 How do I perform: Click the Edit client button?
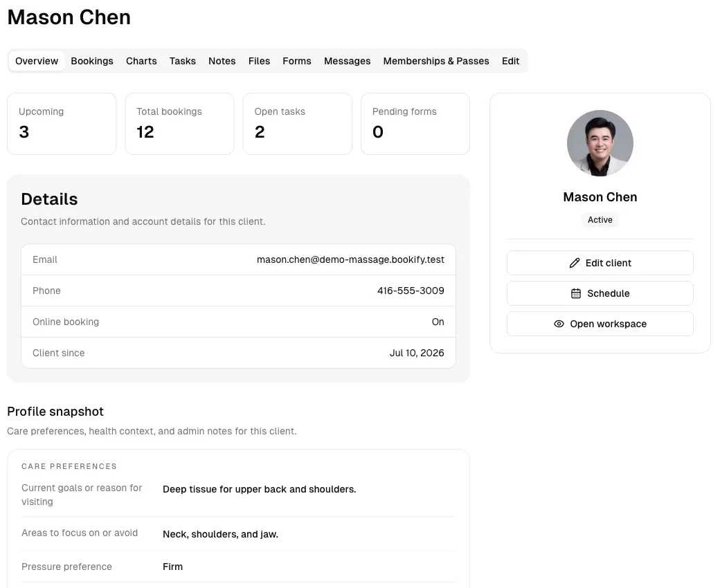(x=600, y=263)
